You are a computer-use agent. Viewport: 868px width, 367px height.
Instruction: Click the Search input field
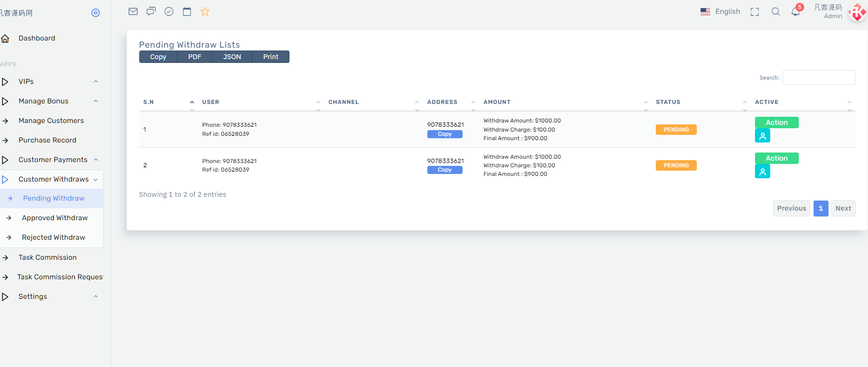[819, 78]
